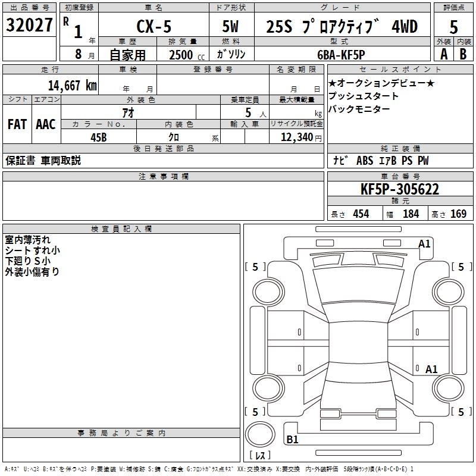Click the A1 mark beside the rear door
This screenshot has height=476, width=476.
tap(431, 369)
